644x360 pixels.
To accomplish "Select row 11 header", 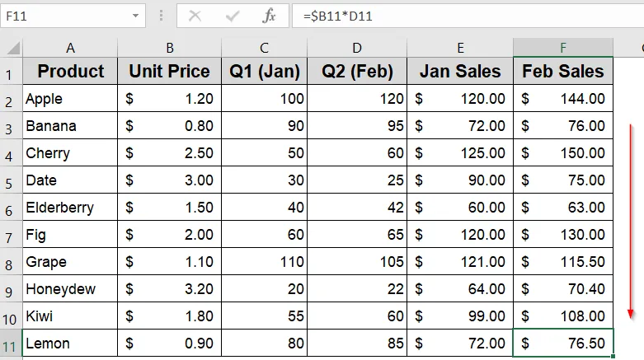I will 11,344.
